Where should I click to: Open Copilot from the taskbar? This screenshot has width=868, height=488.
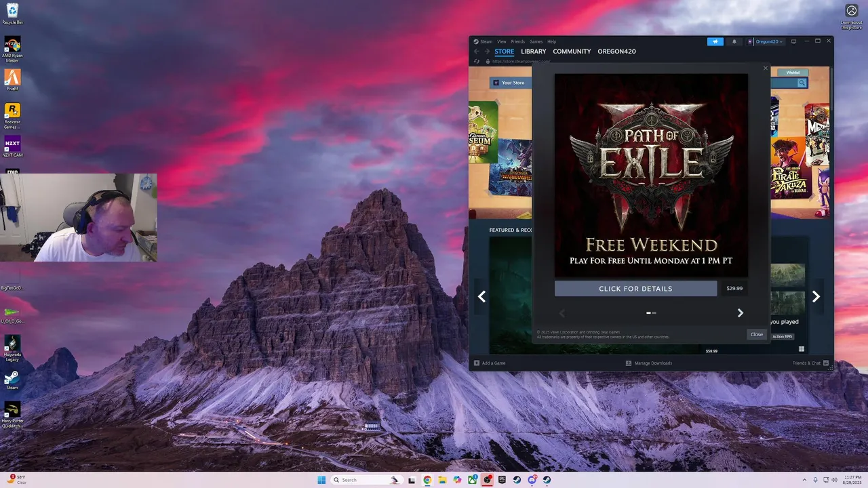pyautogui.click(x=457, y=480)
